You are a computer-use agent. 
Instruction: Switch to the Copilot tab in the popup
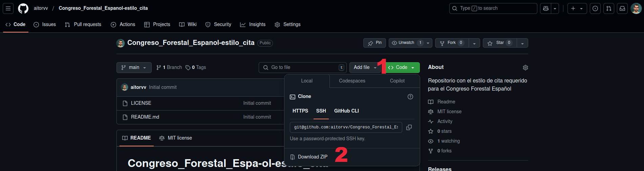[397, 81]
